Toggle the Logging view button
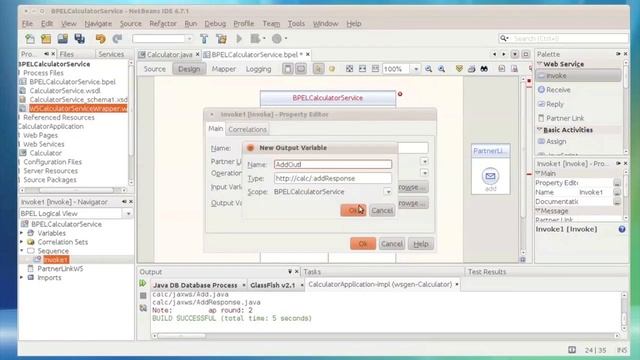This screenshot has width=640, height=360. 258,69
